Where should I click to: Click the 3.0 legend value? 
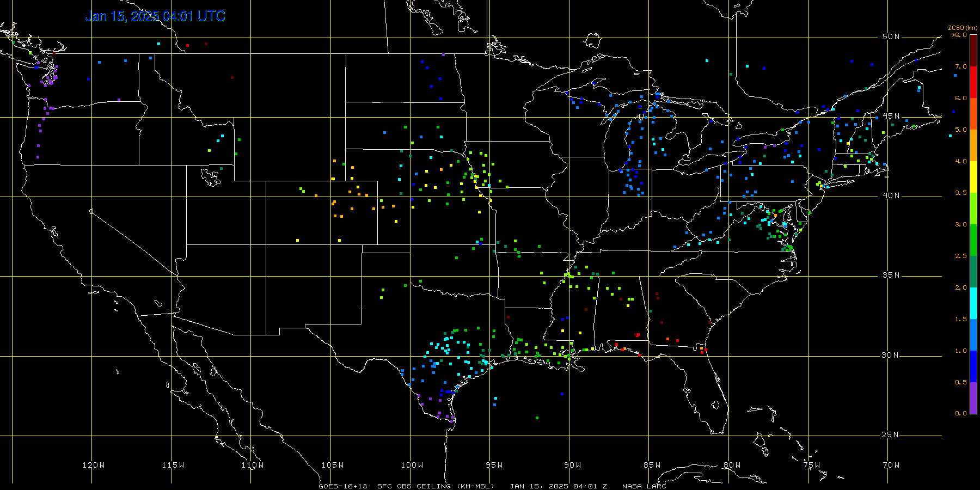point(961,224)
